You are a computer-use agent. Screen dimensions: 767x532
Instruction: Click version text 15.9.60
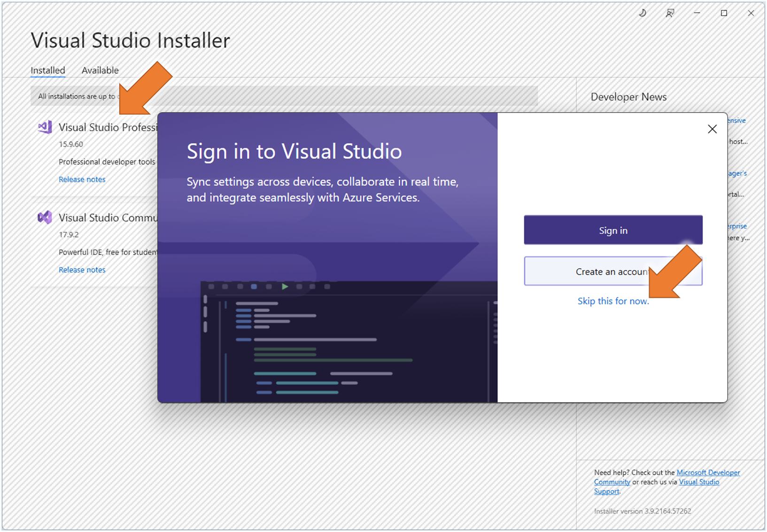[x=71, y=144]
